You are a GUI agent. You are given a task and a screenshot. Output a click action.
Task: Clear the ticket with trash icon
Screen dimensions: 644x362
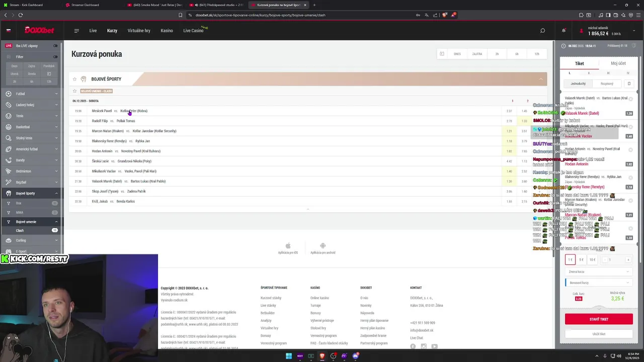pos(628,83)
